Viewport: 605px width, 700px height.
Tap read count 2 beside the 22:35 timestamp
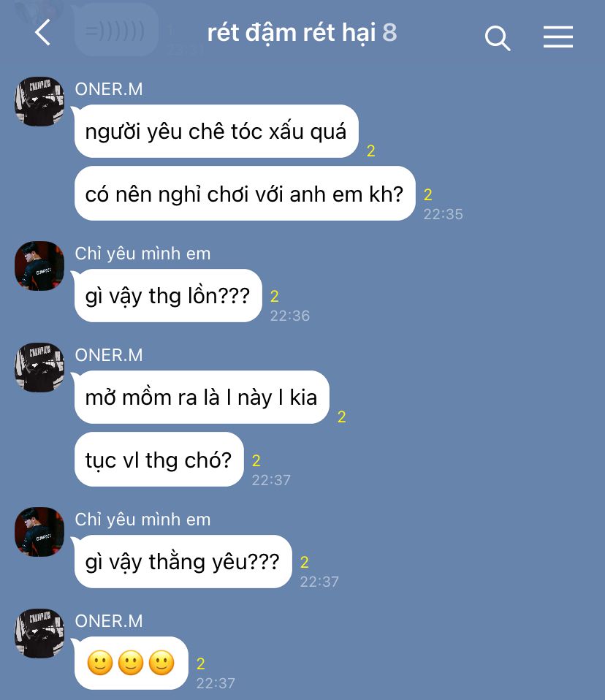(x=427, y=194)
